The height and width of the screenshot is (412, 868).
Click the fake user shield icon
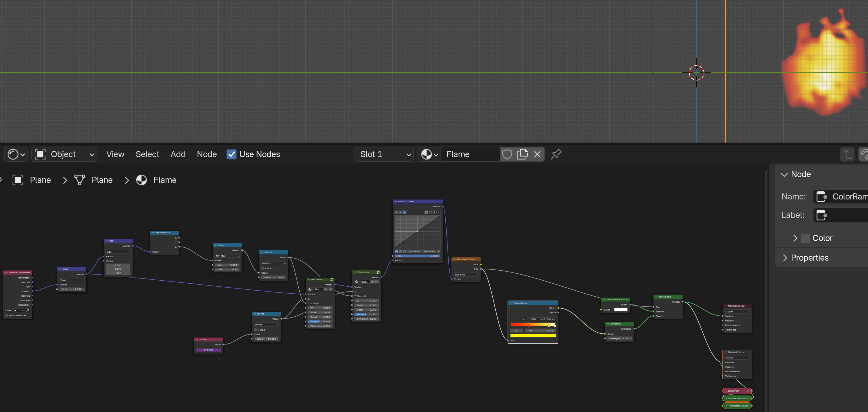click(507, 154)
